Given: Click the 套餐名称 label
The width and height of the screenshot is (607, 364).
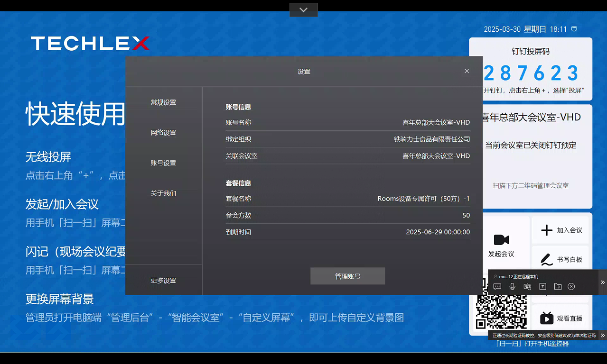Looking at the screenshot, I should pyautogui.click(x=238, y=199).
